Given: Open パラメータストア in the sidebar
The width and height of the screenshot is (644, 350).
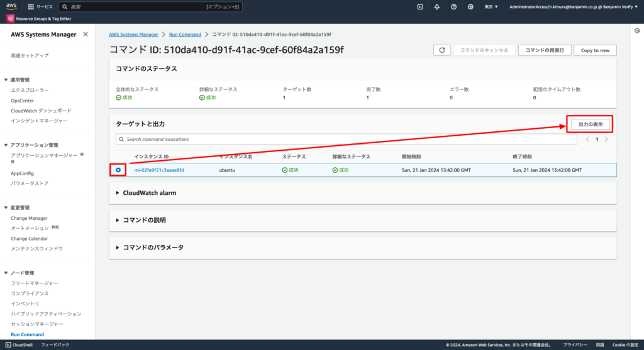Looking at the screenshot, I should (30, 183).
